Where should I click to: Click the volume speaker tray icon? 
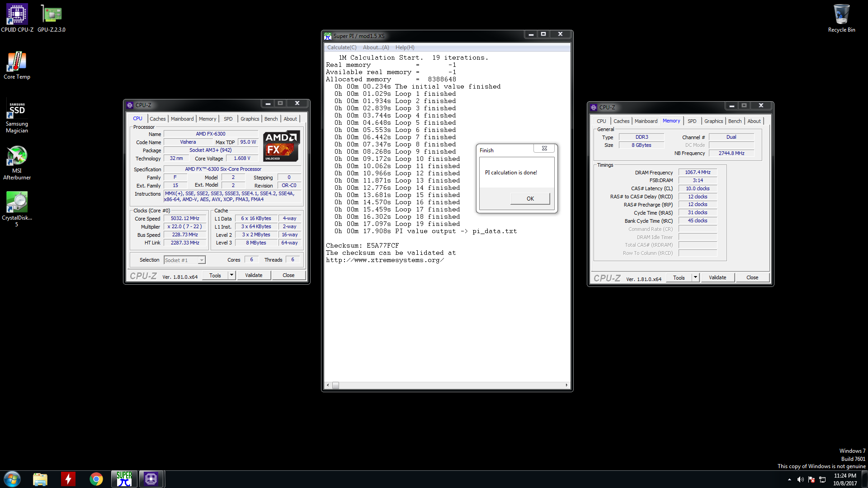click(x=800, y=479)
